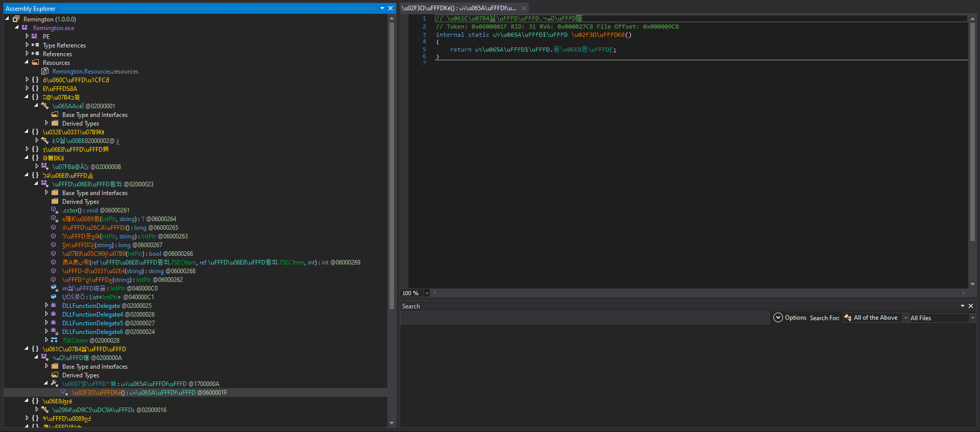The width and height of the screenshot is (980, 432).
Task: Expand the PE tree node
Action: click(27, 36)
